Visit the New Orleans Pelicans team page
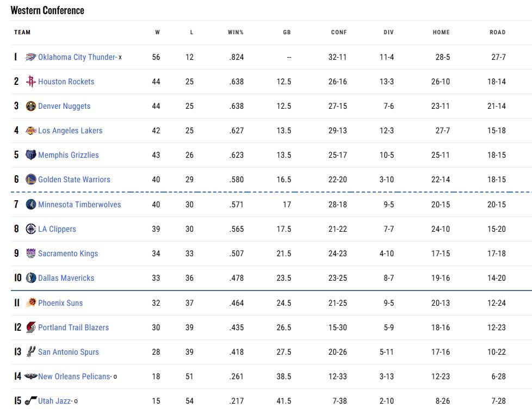532x420 pixels. tap(74, 376)
